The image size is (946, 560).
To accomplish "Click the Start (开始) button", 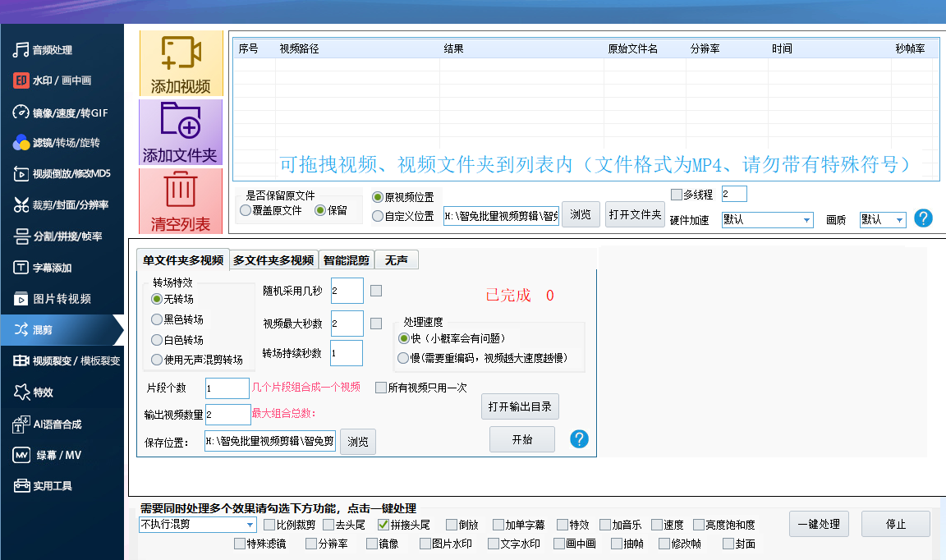I will (x=521, y=439).
